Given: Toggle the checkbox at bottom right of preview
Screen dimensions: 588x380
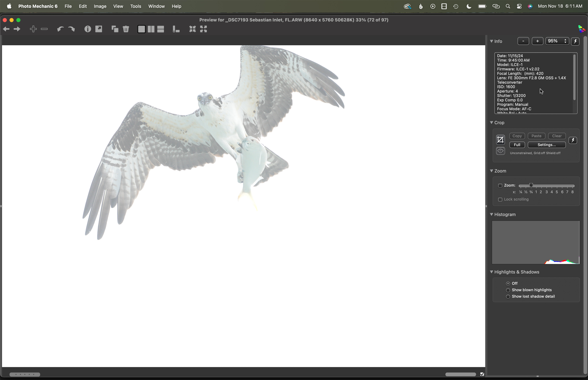Looking at the screenshot, I should (482, 374).
